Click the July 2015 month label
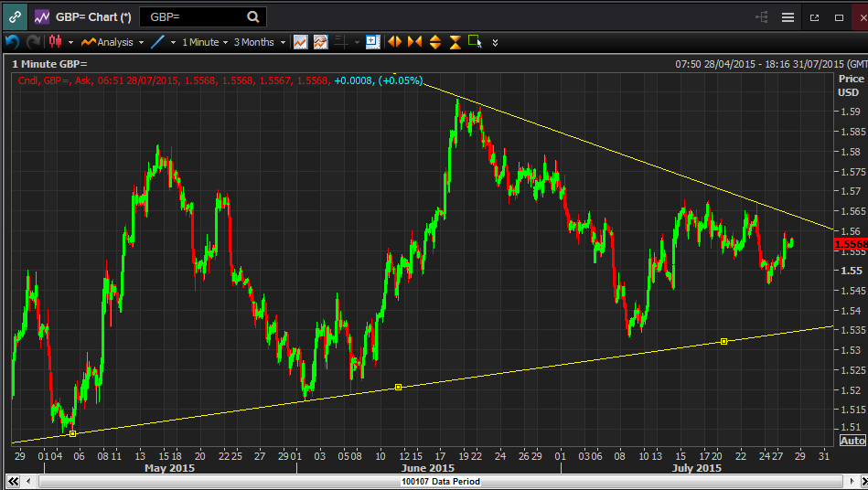 [x=696, y=468]
